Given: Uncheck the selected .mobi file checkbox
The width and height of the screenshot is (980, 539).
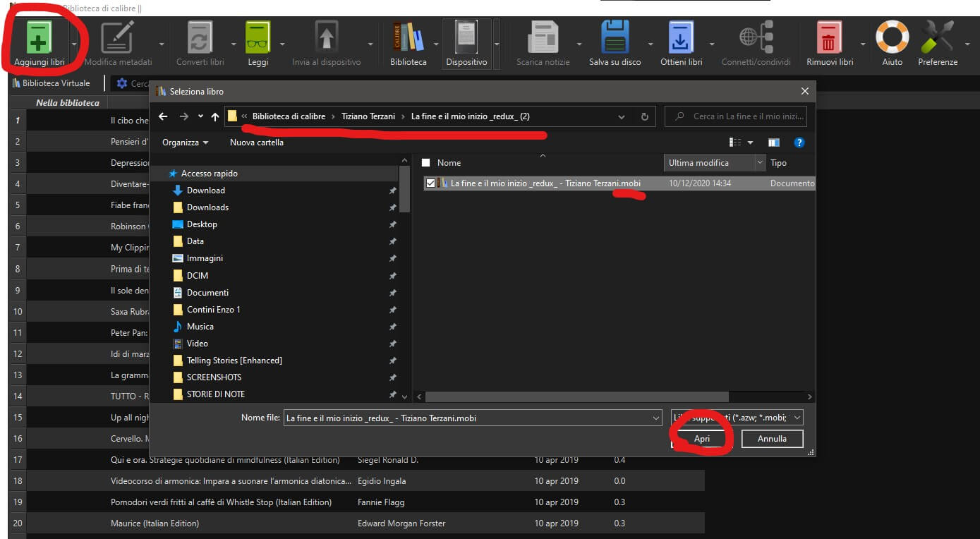Looking at the screenshot, I should tap(430, 183).
